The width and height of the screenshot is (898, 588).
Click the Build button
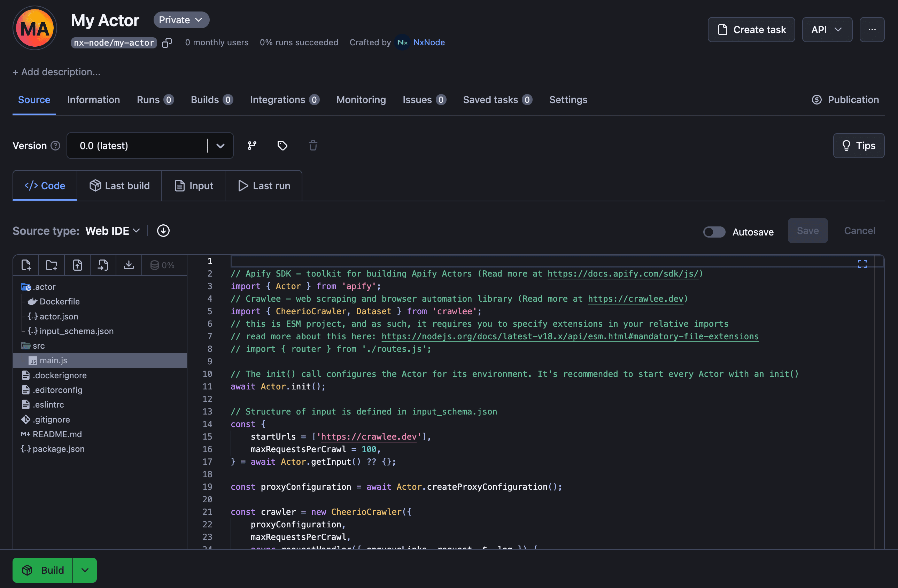pyautogui.click(x=42, y=570)
